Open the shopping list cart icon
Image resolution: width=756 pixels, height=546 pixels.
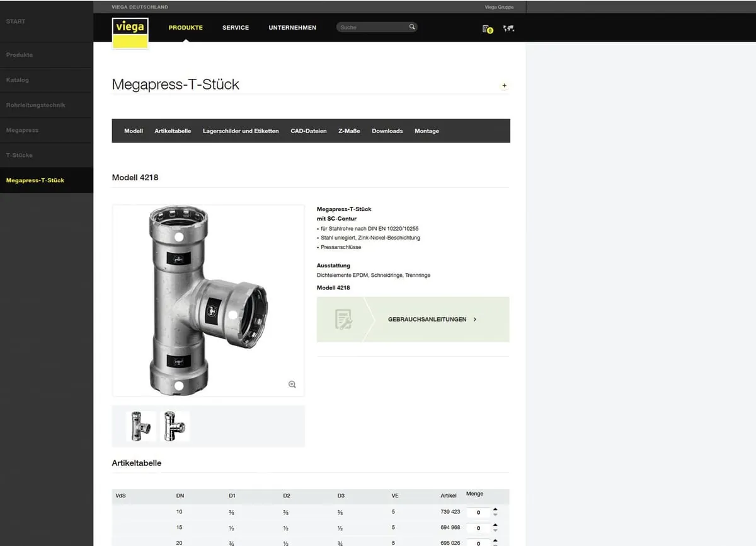click(x=486, y=28)
